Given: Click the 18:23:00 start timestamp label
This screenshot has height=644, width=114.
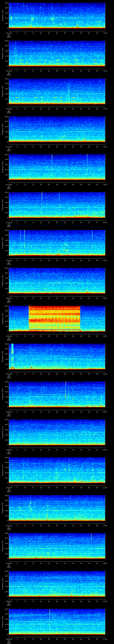Looking at the screenshot, I should click(x=9, y=374).
